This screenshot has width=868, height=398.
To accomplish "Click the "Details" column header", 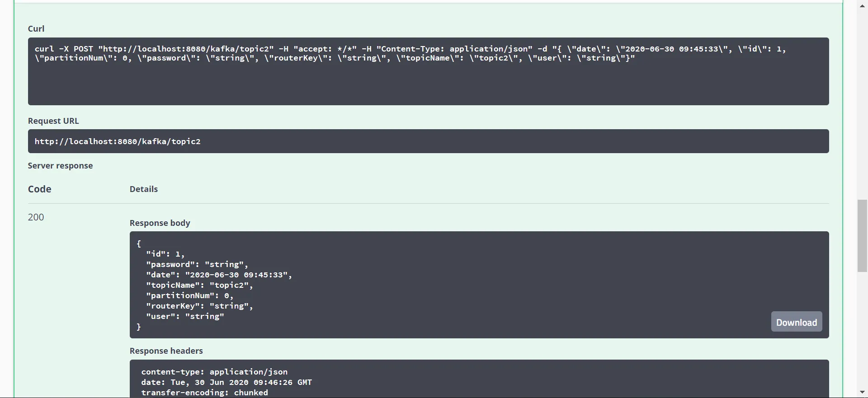I will click(144, 189).
